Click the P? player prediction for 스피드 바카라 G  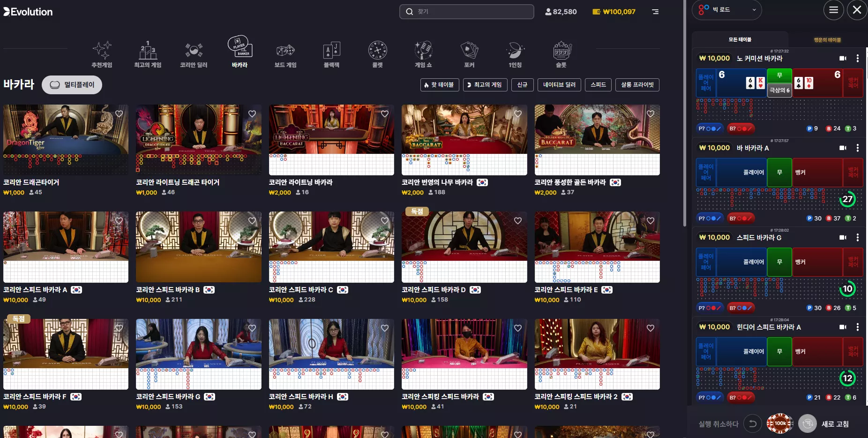click(x=710, y=308)
